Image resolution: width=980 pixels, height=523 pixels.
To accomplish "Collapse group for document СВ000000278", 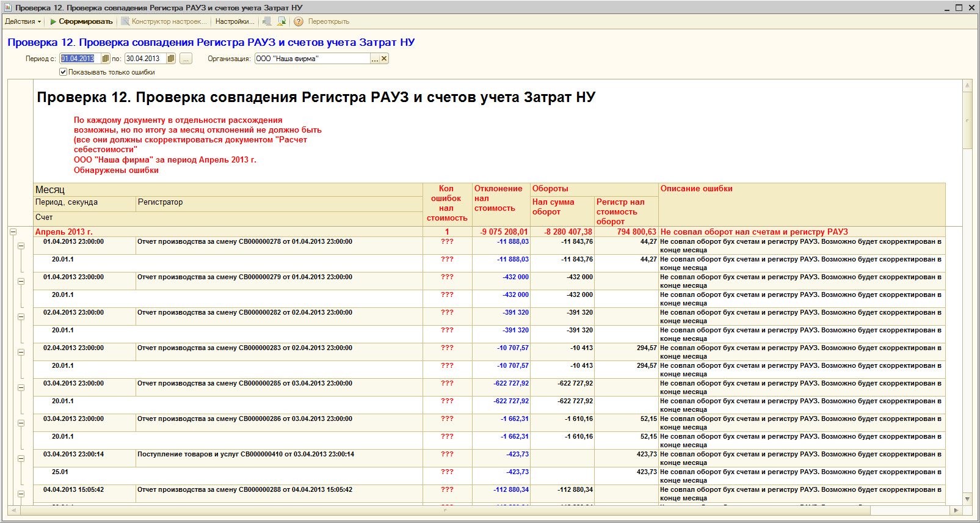I will 21,246.
